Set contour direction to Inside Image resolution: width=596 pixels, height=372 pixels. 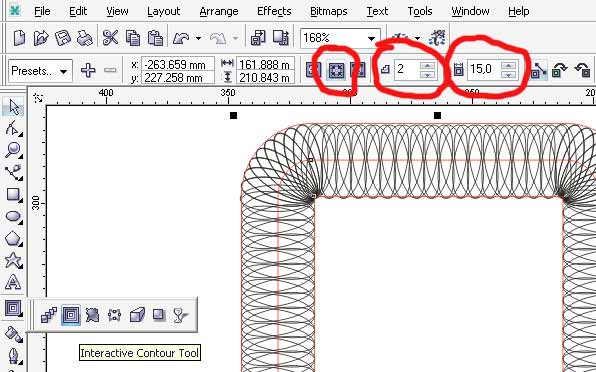tap(336, 70)
